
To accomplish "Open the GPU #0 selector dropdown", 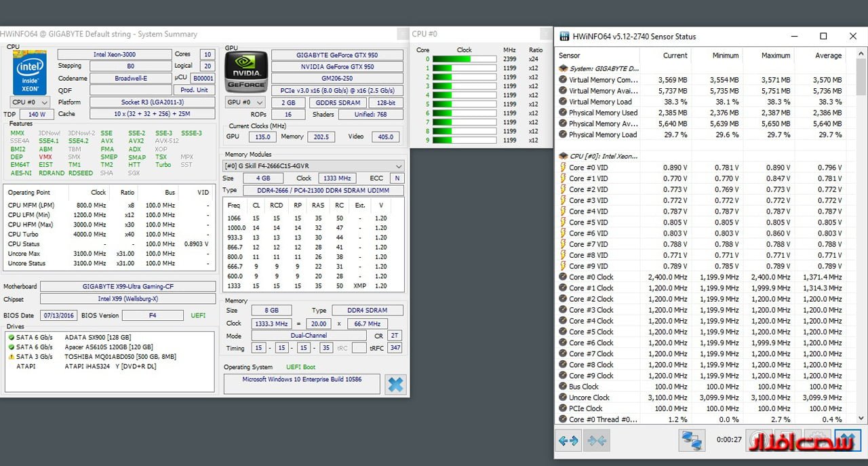I will (x=245, y=102).
